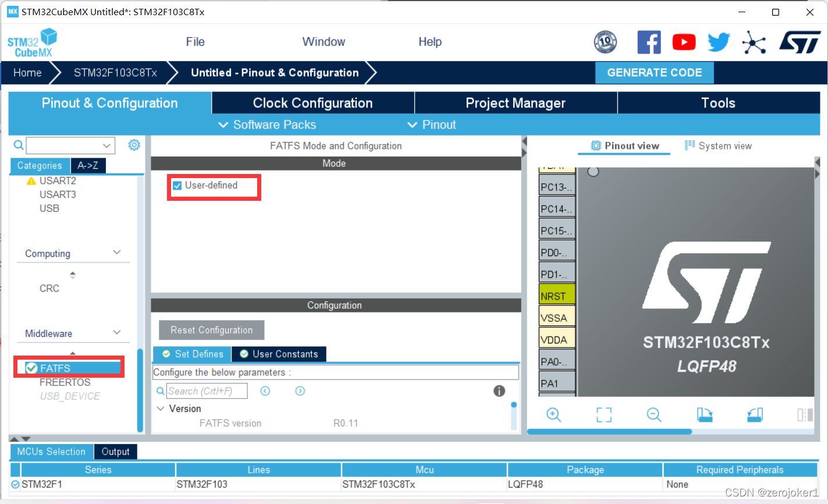The height and width of the screenshot is (504, 828).
Task: Collapse the Middleware category
Action: pos(117,332)
